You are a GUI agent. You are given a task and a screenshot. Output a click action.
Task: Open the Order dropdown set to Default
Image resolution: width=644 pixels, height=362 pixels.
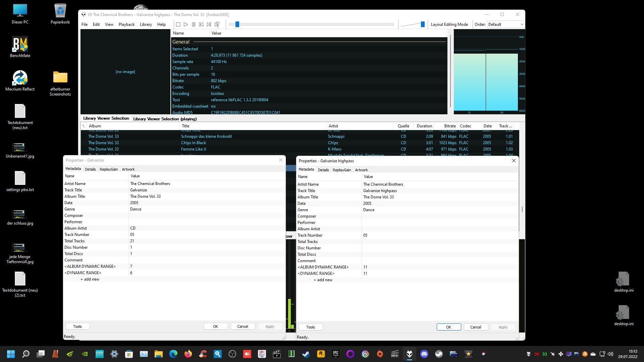505,24
